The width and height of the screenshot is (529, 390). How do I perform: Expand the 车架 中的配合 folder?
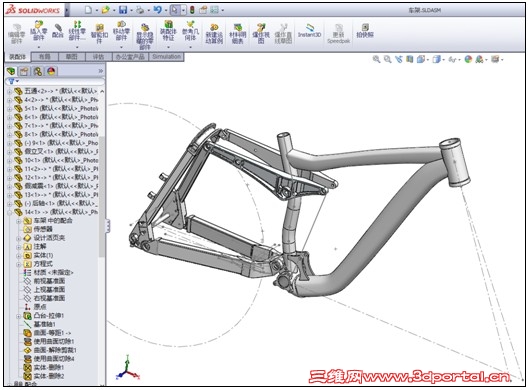coord(19,221)
